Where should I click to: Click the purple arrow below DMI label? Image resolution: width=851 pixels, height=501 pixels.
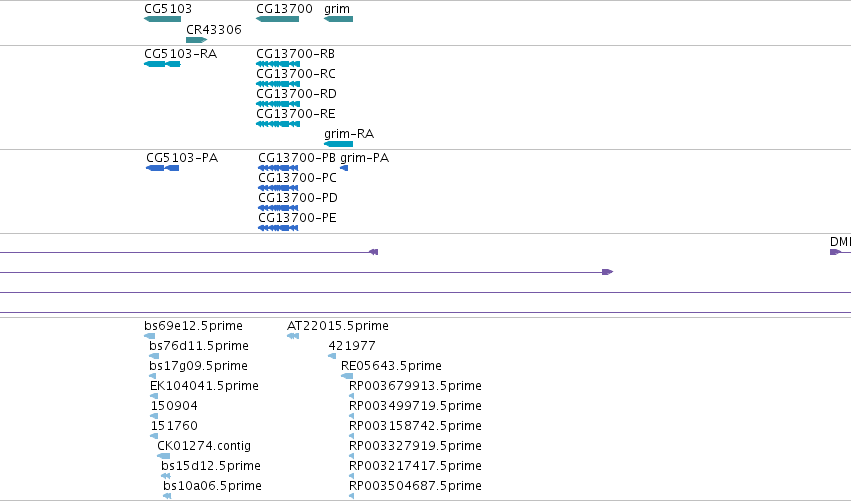click(x=835, y=252)
